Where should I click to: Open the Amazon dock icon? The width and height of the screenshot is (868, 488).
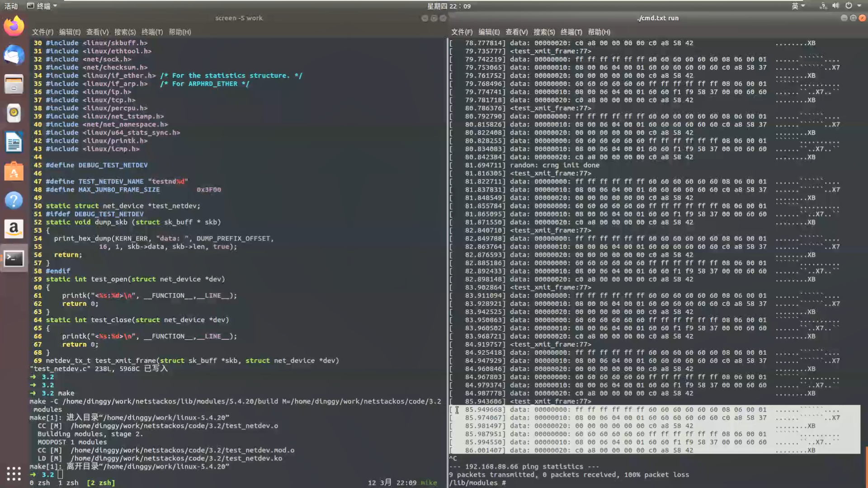pos(14,229)
